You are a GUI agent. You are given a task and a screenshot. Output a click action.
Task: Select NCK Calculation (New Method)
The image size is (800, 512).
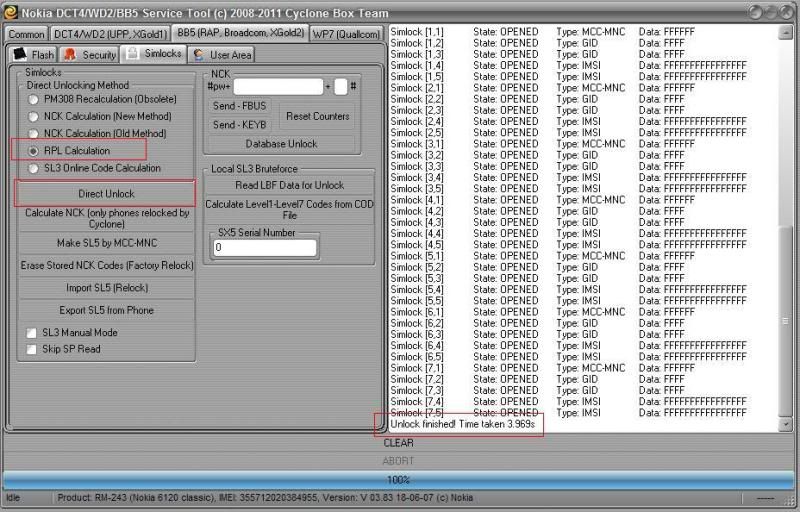(x=35, y=117)
